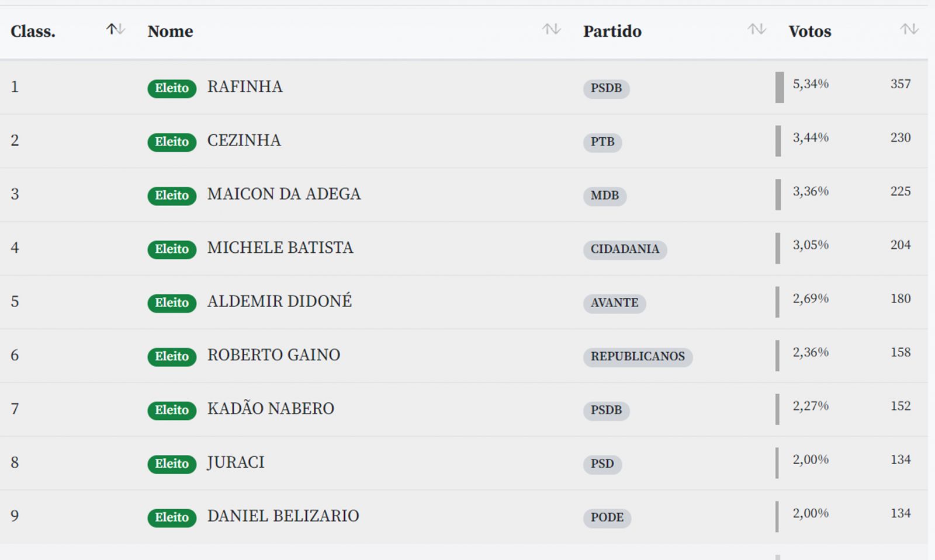The image size is (935, 560).
Task: Select the PSDB tag for RAFINHA
Action: tap(606, 88)
